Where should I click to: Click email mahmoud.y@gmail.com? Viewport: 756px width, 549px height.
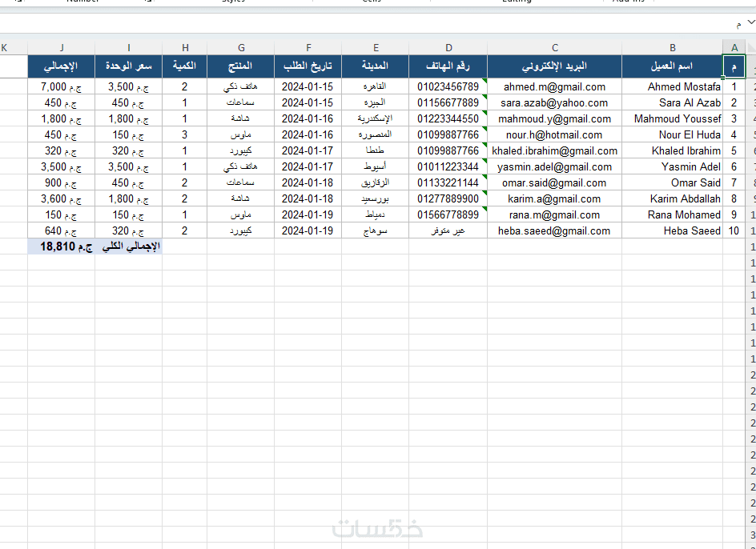point(554,118)
